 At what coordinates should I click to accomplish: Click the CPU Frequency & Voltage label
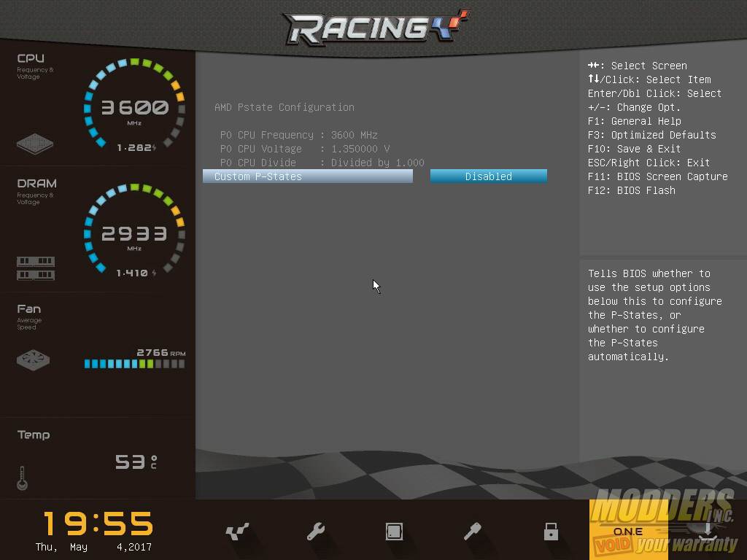(35, 66)
